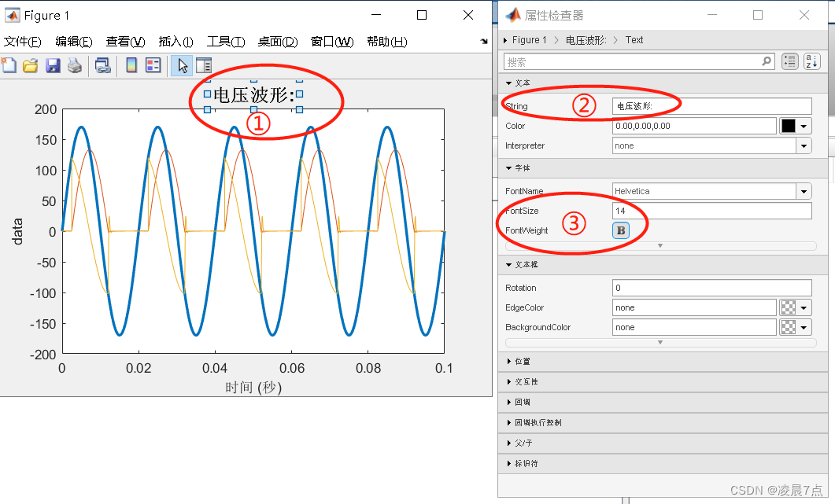Open the 窗口(W) menu
Viewport: 835px width, 504px height.
[x=332, y=42]
